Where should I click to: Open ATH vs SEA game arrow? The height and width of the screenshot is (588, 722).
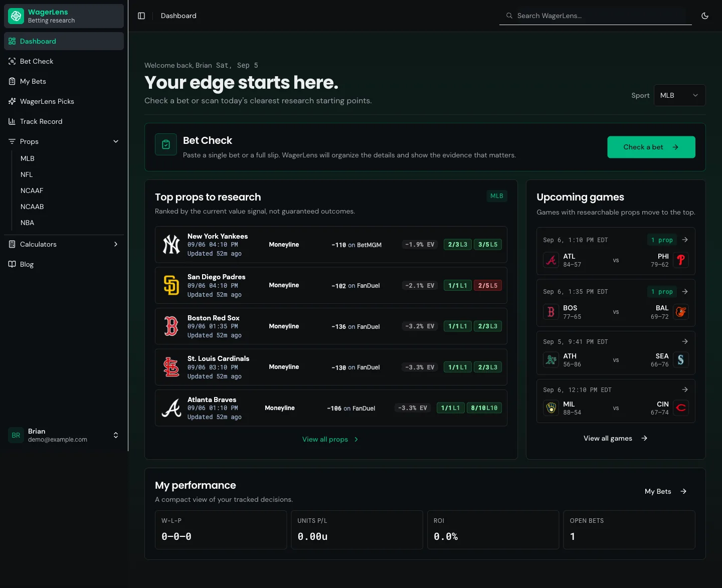coord(685,341)
